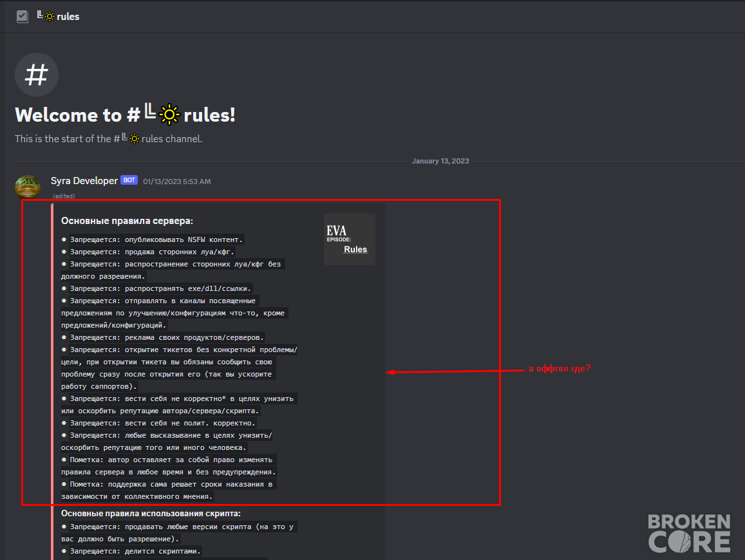Viewport: 745px width, 560px height.
Task: Click the rule starting "любые высказывание в целях унизить"
Action: pos(167,442)
